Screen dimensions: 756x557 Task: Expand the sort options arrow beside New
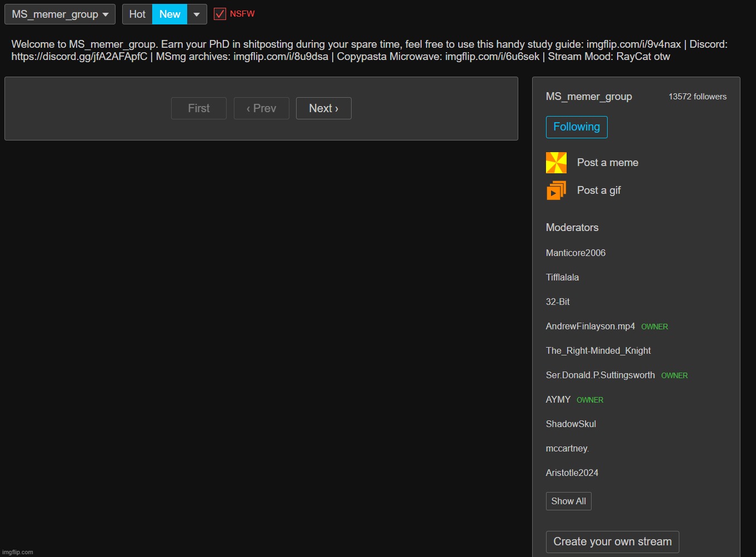click(197, 14)
